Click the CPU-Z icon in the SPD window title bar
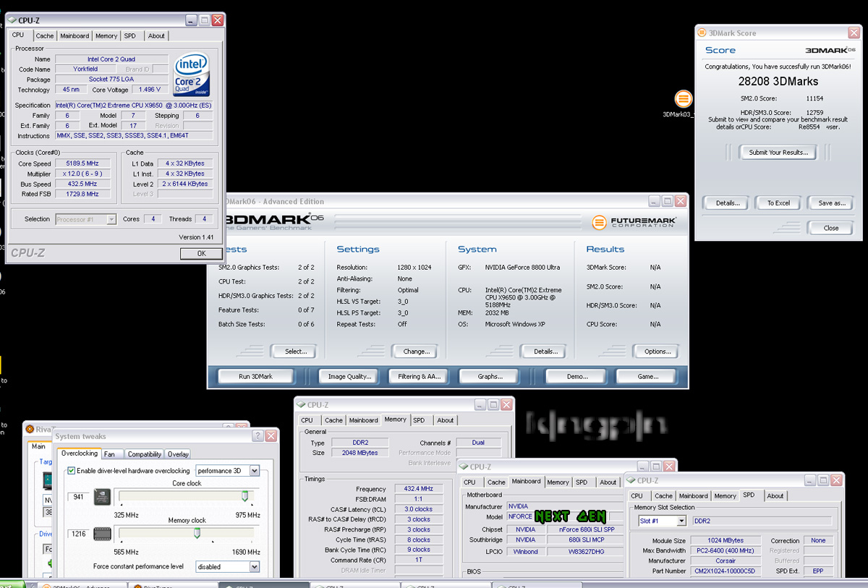The image size is (868, 588). click(631, 480)
